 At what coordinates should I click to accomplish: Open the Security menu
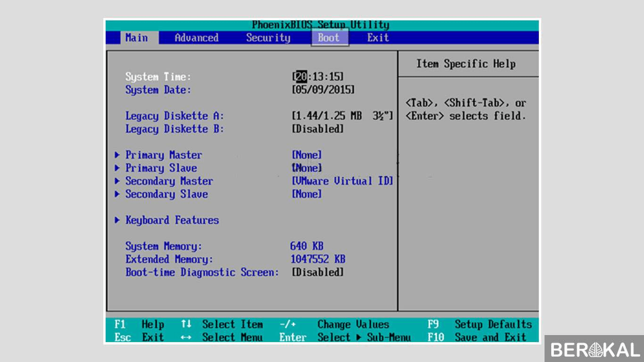click(268, 38)
